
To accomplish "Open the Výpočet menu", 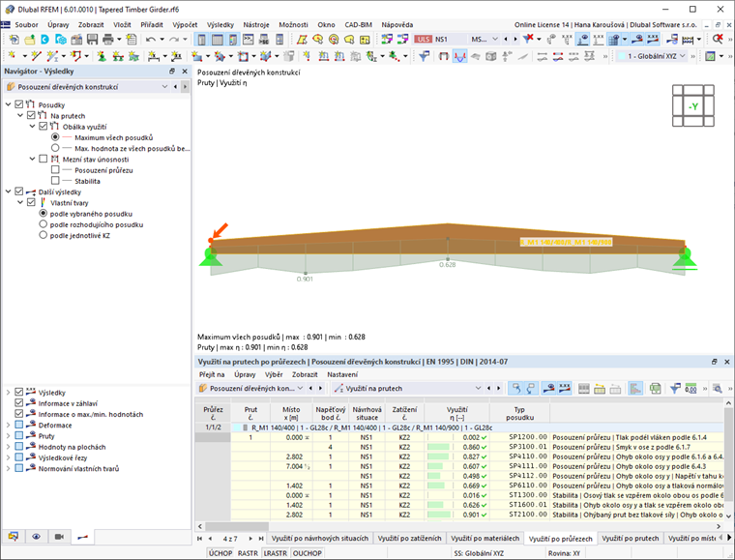I will [x=185, y=23].
